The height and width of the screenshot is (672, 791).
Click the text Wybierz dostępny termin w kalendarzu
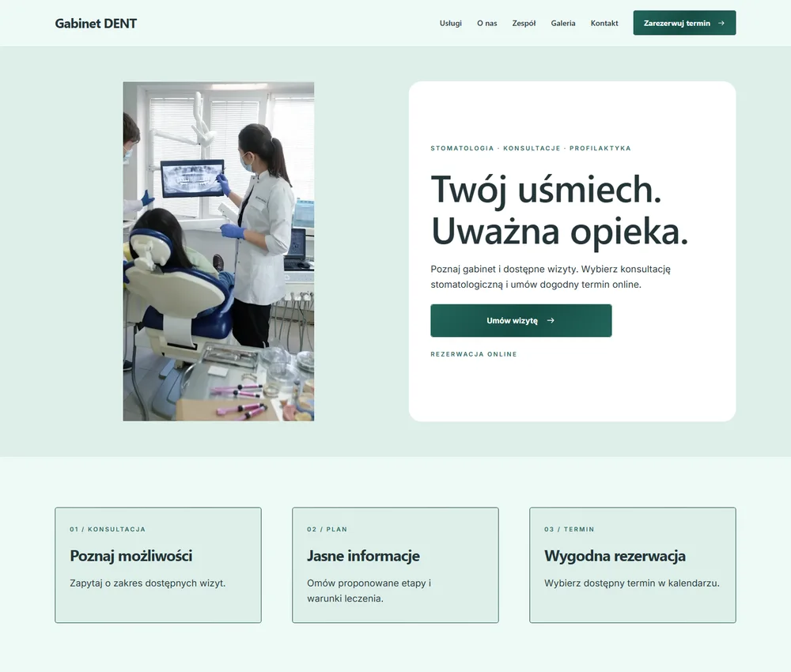click(x=632, y=583)
